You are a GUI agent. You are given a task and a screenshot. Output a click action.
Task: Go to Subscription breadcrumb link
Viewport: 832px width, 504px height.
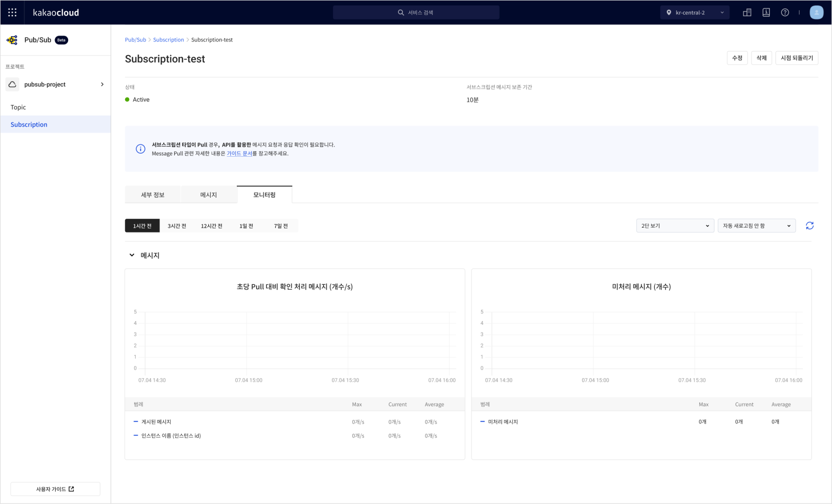[169, 40]
